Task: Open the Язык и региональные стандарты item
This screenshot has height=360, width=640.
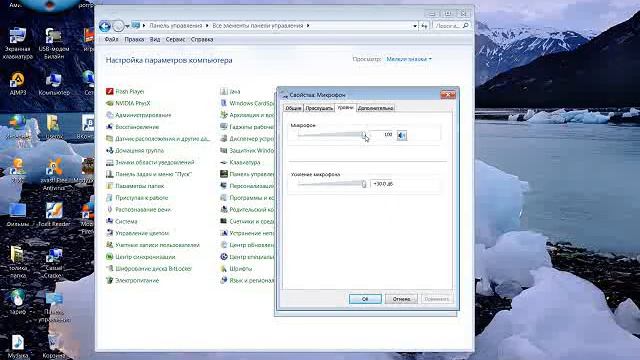Action: [247, 280]
